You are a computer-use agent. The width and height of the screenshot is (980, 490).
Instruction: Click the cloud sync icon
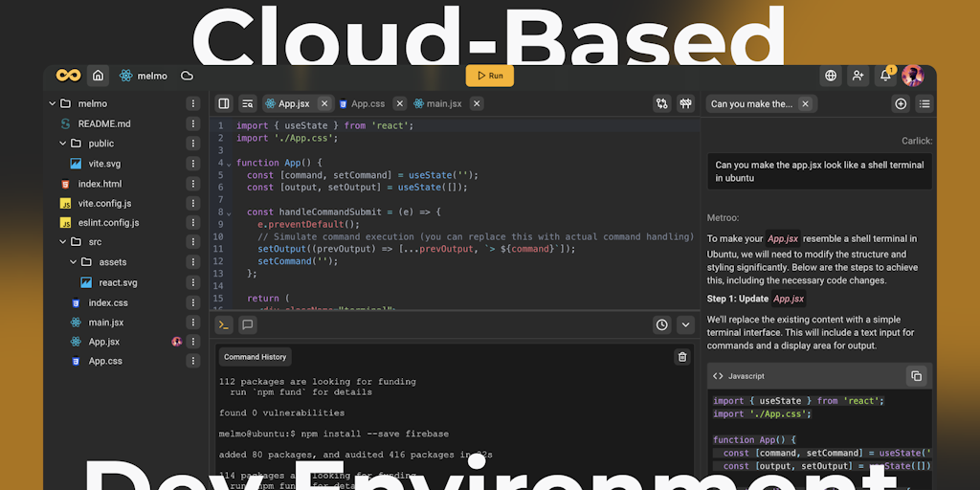(187, 76)
